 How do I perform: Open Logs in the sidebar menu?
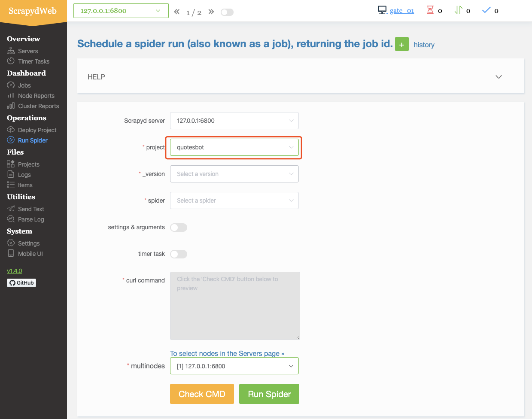(x=24, y=175)
